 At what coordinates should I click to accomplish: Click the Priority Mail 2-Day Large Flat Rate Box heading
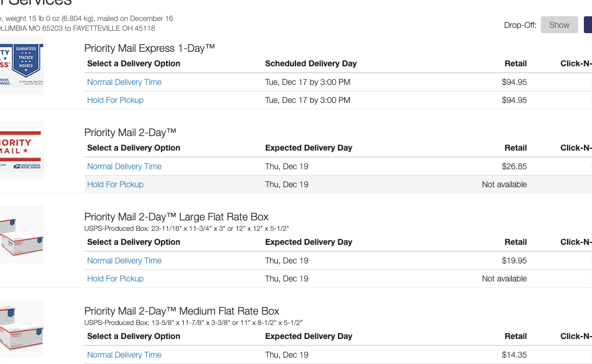pyautogui.click(x=176, y=217)
